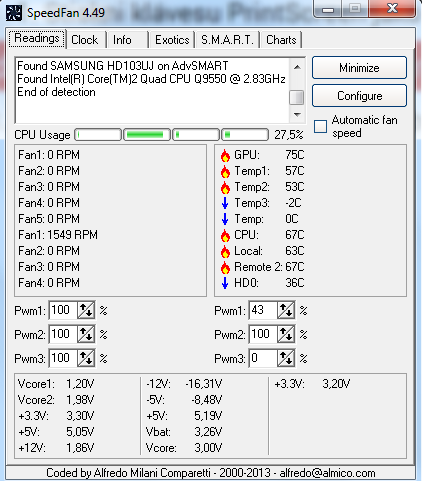Click the second CPU usage bar
Image resolution: width=422 pixels, height=481 pixels.
[x=147, y=135]
